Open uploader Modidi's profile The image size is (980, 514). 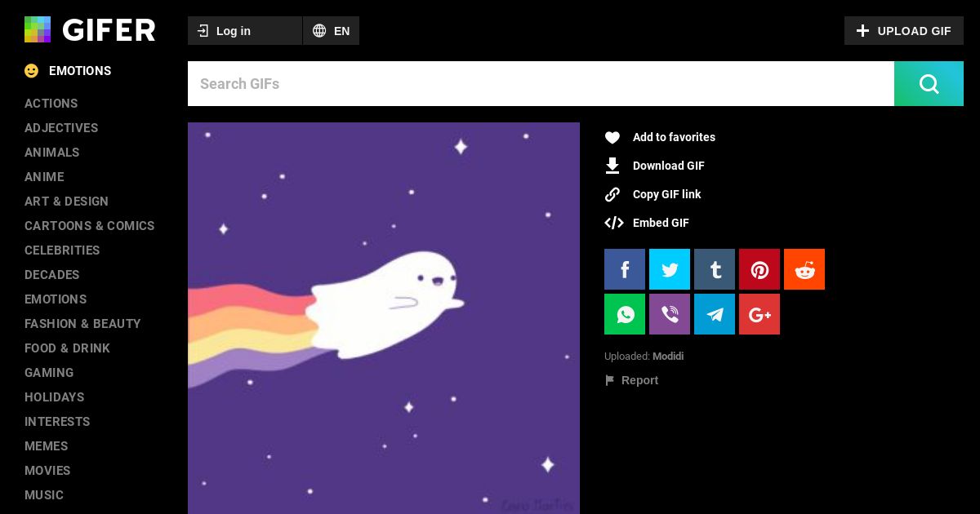point(668,357)
